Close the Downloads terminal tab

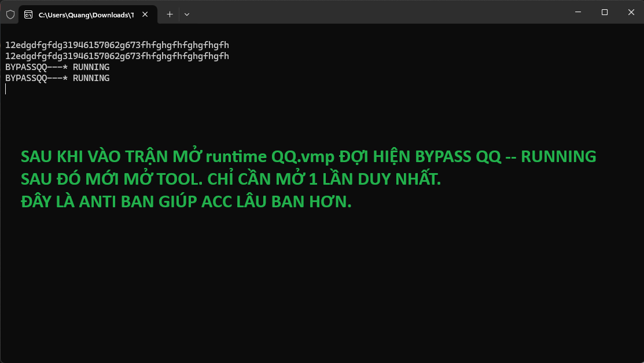click(x=145, y=14)
